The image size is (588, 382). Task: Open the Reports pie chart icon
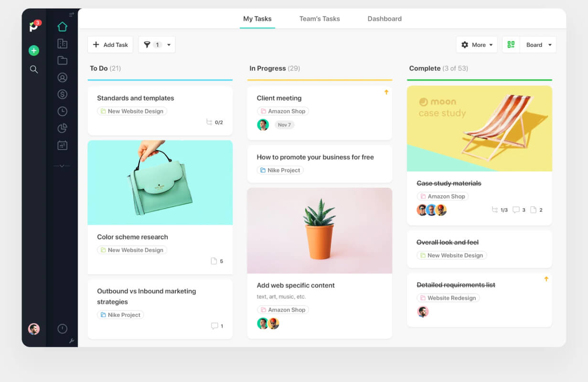62,128
